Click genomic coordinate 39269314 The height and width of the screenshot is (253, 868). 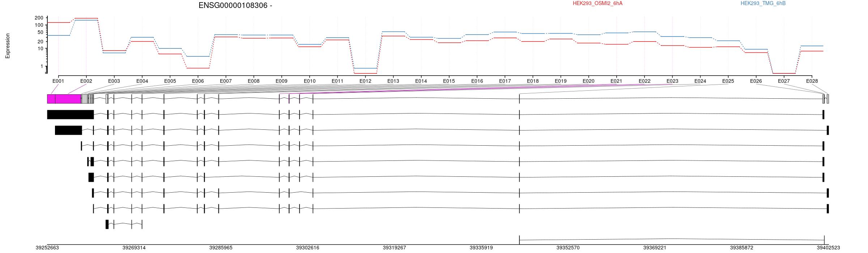[134, 248]
